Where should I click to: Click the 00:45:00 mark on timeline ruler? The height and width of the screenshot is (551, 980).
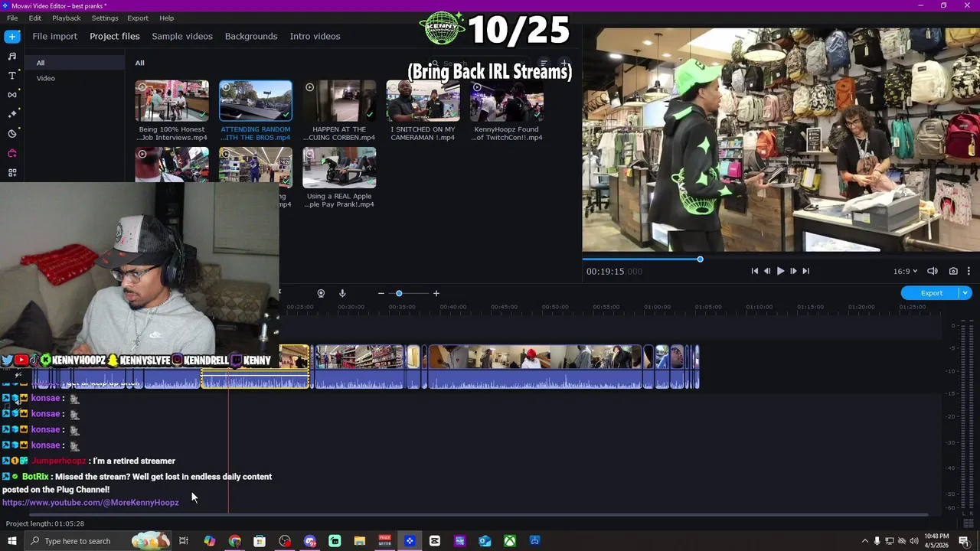504,307
